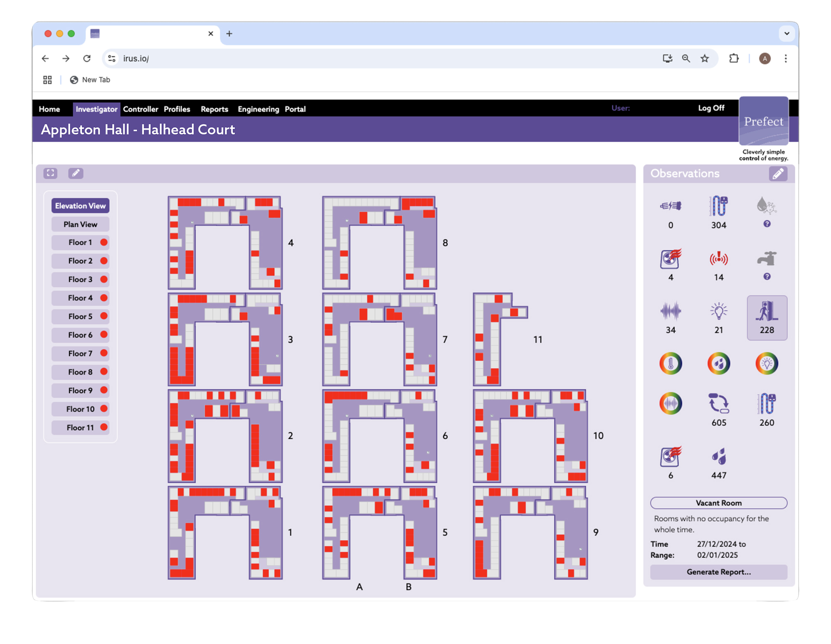Select the alarm alert observation icon (14)

pyautogui.click(x=718, y=259)
